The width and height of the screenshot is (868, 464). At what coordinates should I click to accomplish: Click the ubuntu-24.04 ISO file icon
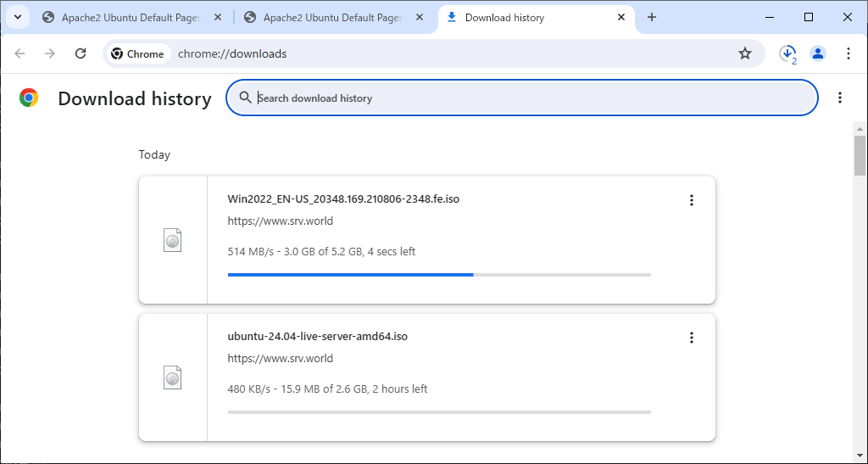pyautogui.click(x=172, y=377)
